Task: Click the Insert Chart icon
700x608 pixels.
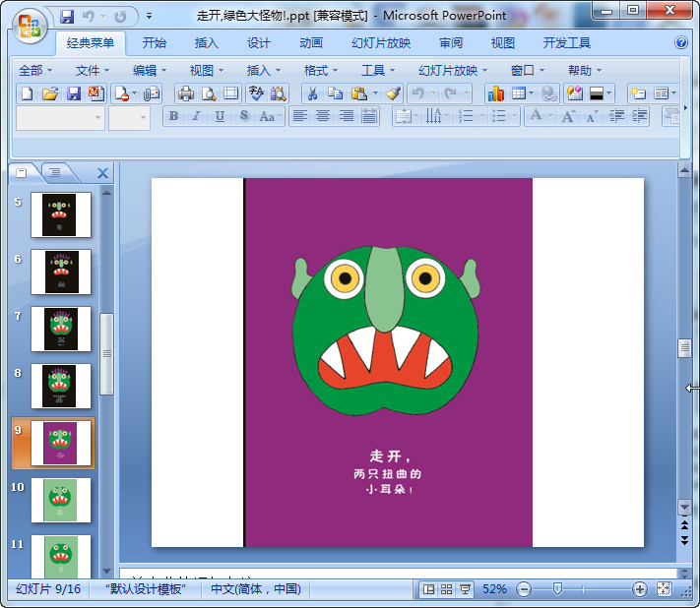Action: [495, 93]
